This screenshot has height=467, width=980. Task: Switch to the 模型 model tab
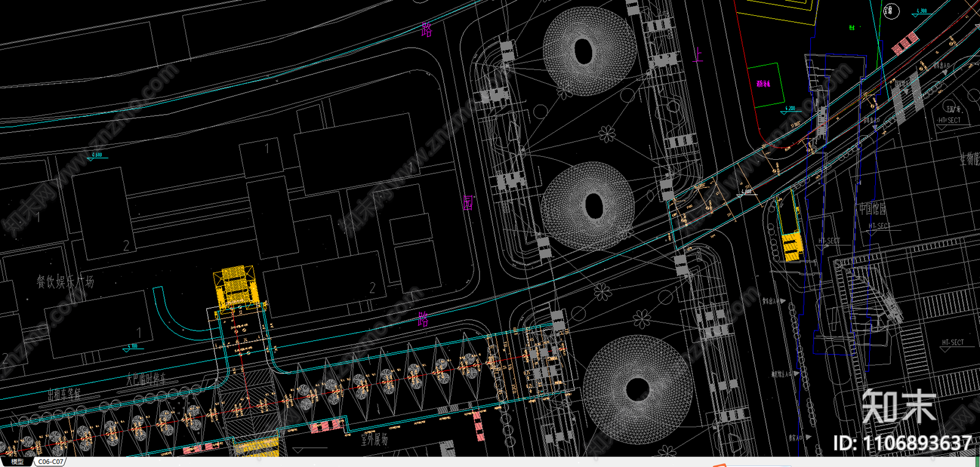[x=17, y=462]
